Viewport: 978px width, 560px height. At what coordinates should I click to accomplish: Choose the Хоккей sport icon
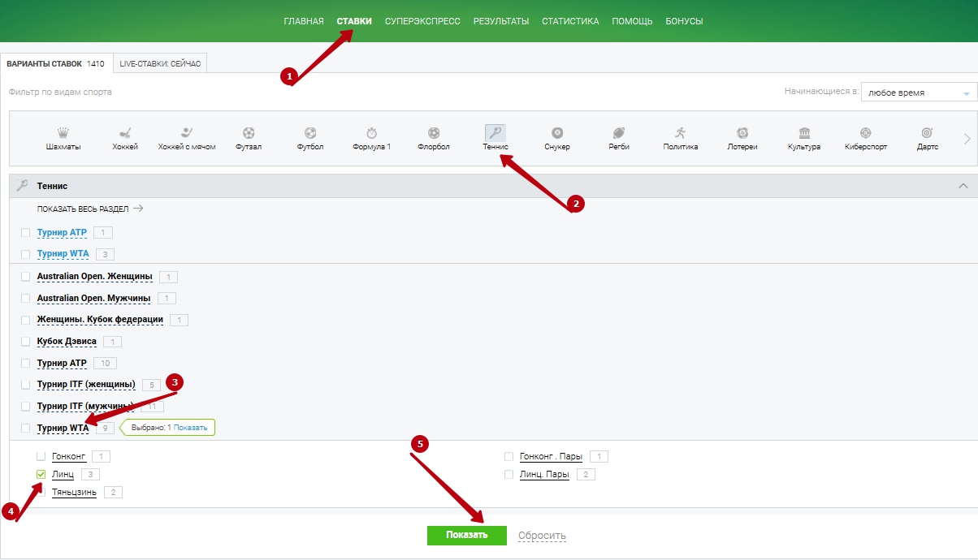125,133
